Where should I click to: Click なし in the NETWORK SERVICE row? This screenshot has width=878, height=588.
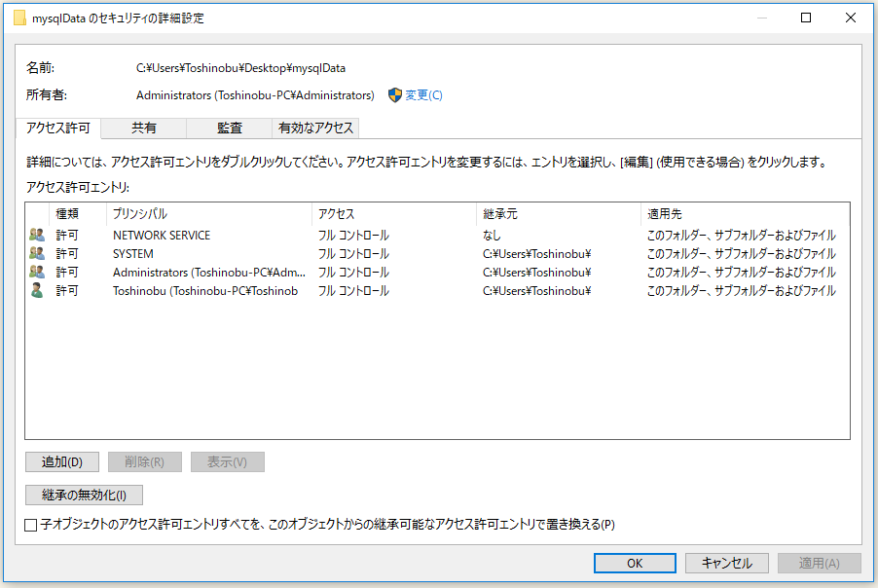pos(492,236)
